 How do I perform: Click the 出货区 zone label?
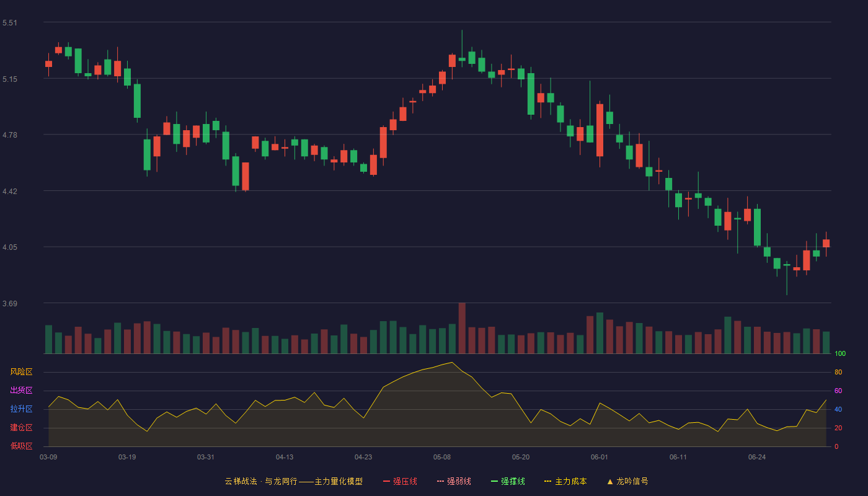pyautogui.click(x=21, y=391)
